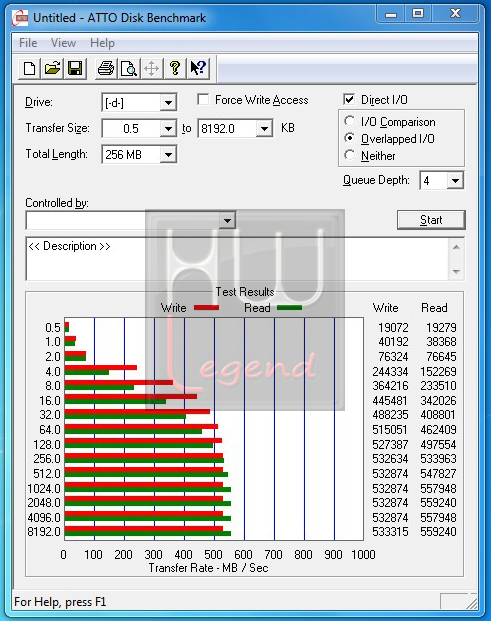
Task: Minimize the ATTO Disk Benchmark window
Action: [x=390, y=14]
